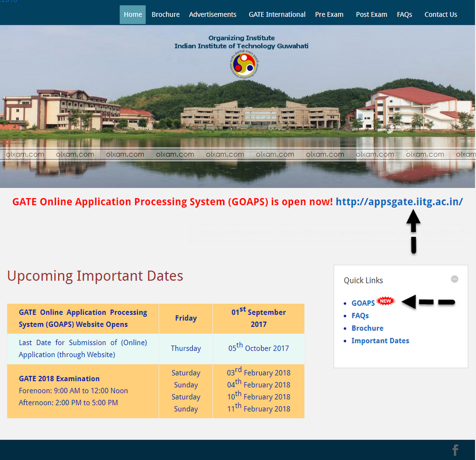Open the Important Dates quick link
The height and width of the screenshot is (460, 476).
[380, 341]
